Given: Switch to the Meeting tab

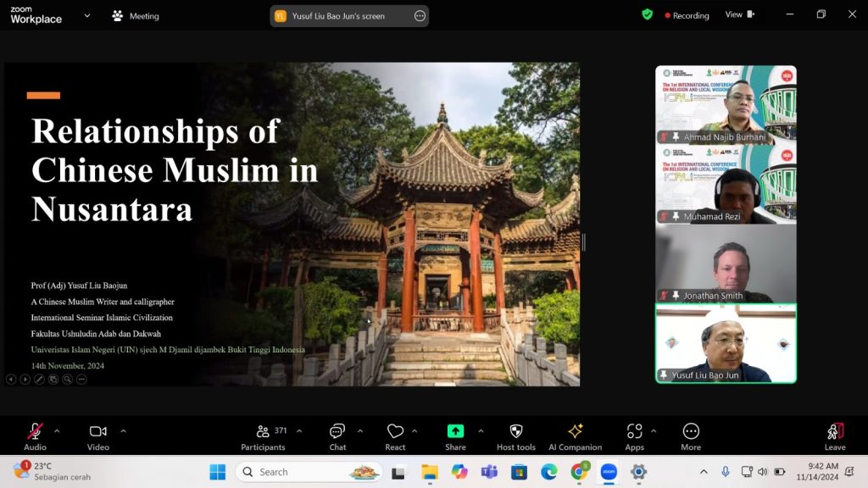Looking at the screenshot, I should pyautogui.click(x=136, y=15).
